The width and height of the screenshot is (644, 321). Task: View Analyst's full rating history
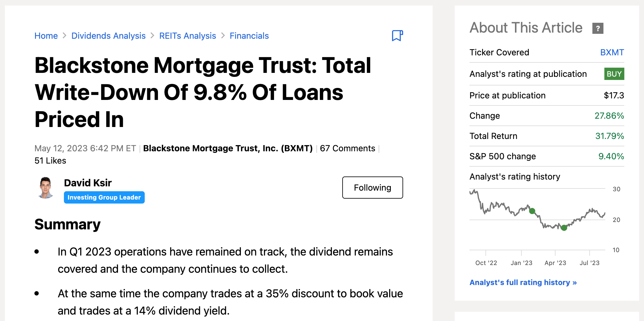(x=523, y=282)
